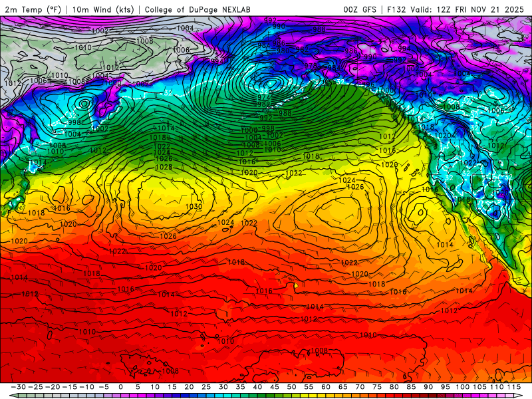This screenshot has width=532, height=399.
Task: Click the "Valid: 12Z FRI NOV 21 2025" text
Action: 467,9
